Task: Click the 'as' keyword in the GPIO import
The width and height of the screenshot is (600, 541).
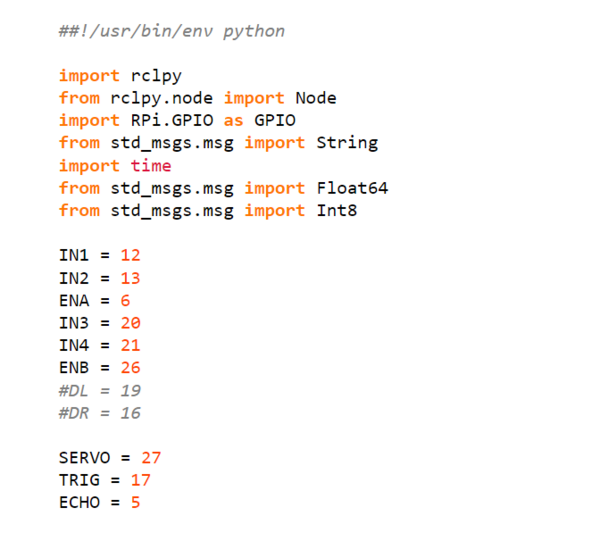Action: point(233,120)
